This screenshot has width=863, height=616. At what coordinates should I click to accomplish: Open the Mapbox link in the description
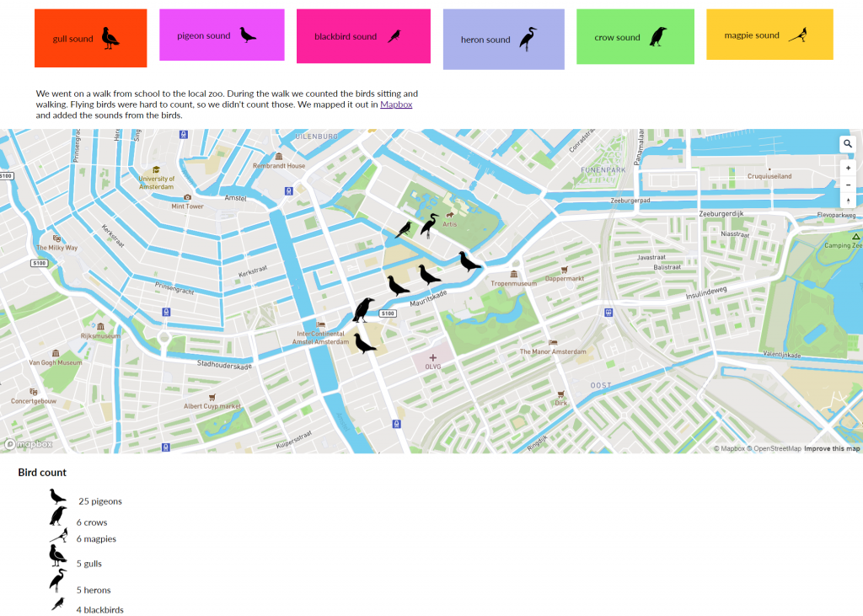click(x=396, y=104)
